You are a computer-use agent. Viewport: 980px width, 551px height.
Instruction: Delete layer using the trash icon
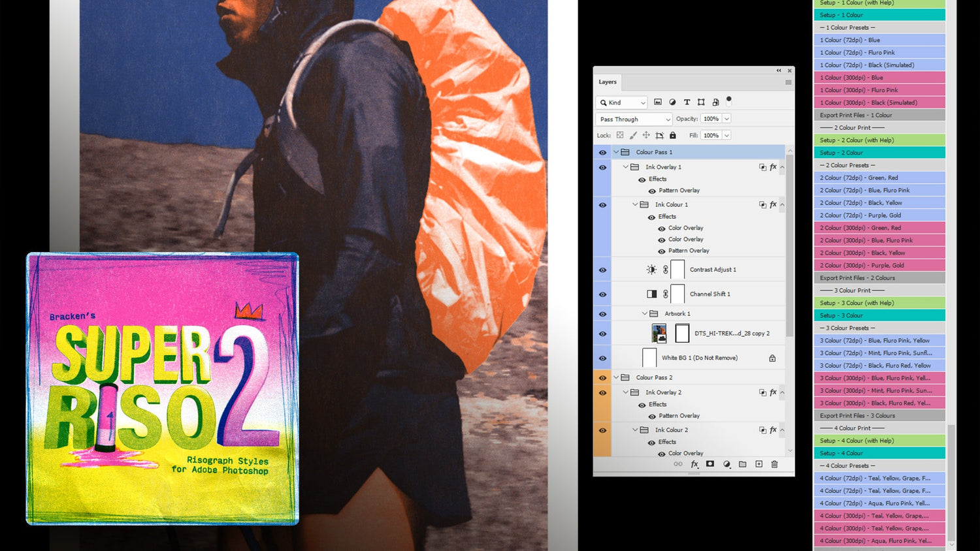coord(774,464)
